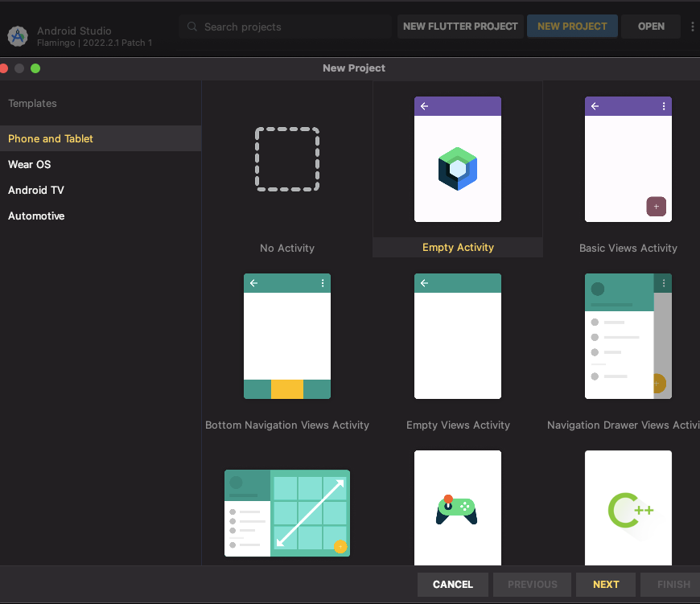Select the Bottom Navigation Views Activity template

click(287, 336)
